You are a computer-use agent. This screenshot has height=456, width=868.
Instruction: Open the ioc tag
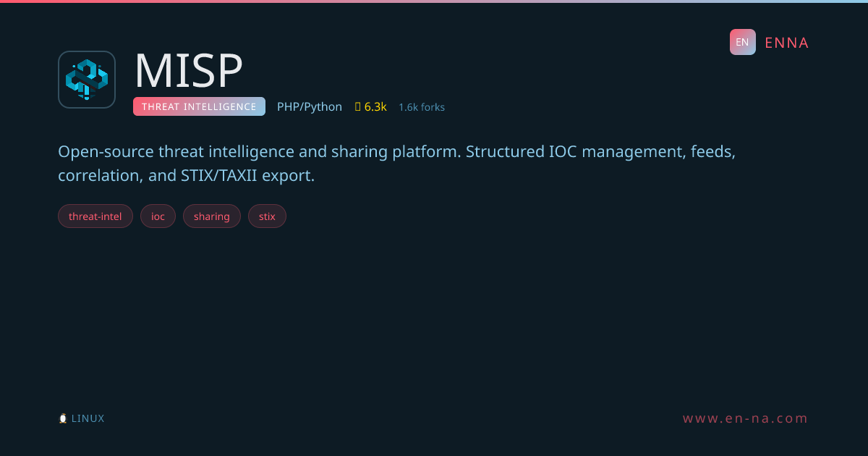(x=158, y=216)
